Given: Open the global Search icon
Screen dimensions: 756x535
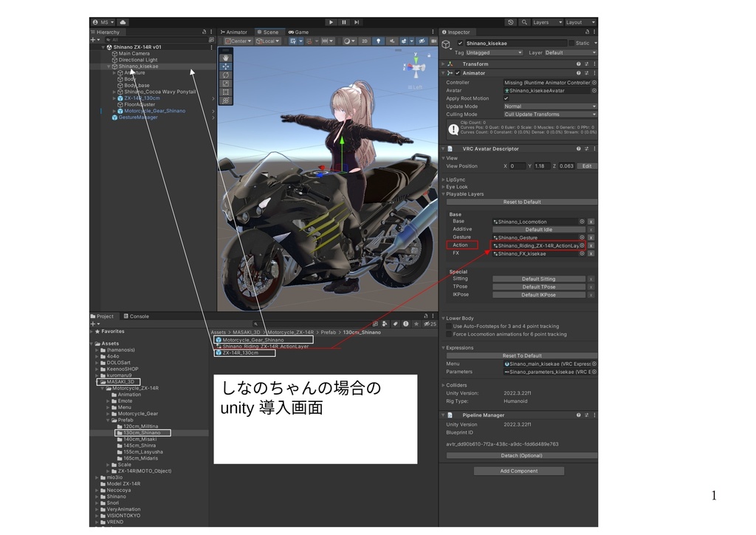Looking at the screenshot, I should [524, 22].
